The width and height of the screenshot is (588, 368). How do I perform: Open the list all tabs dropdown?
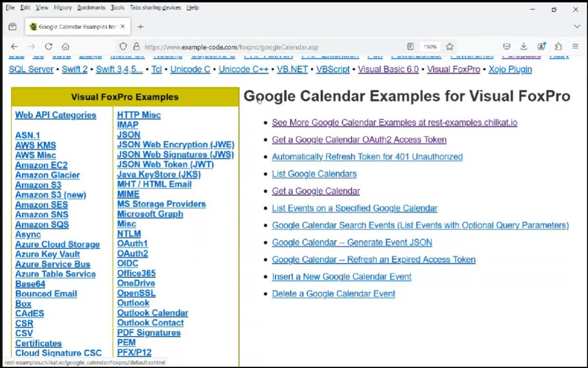tap(577, 26)
